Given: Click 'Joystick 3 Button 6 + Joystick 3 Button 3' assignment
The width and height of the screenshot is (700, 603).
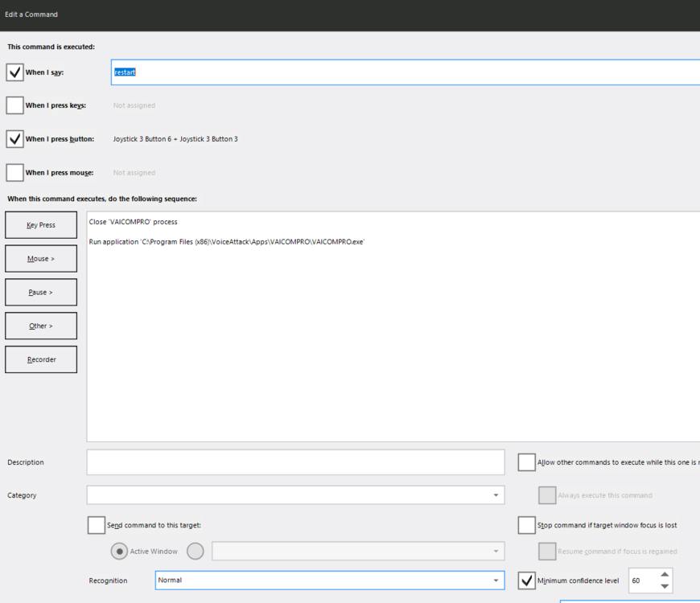Looking at the screenshot, I should (175, 139).
